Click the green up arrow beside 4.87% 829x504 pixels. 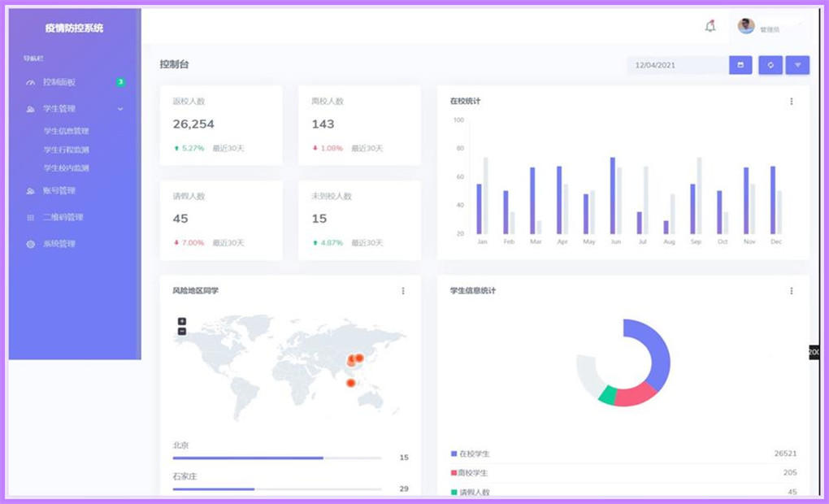315,243
